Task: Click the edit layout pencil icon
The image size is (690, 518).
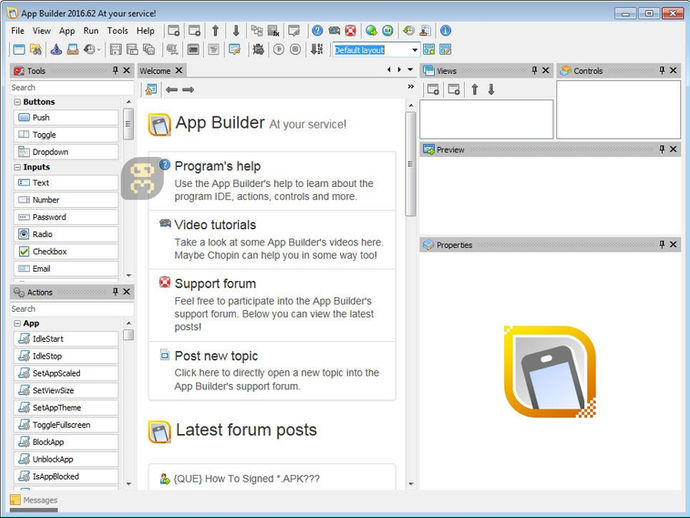Action: [445, 50]
